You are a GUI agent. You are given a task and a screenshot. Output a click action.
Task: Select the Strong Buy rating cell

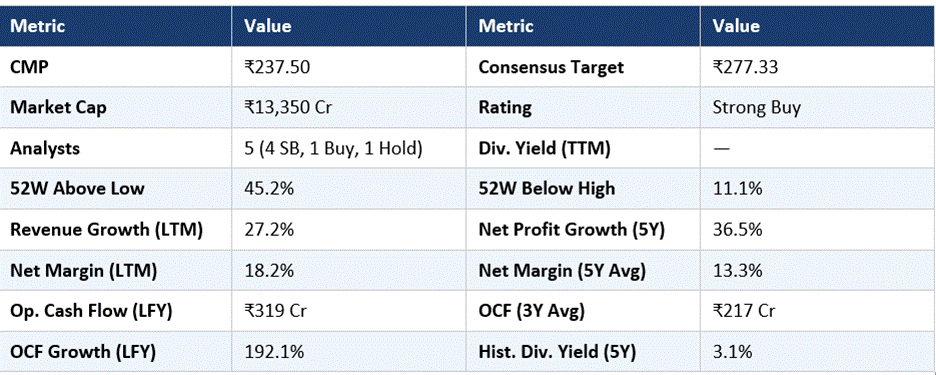818,107
